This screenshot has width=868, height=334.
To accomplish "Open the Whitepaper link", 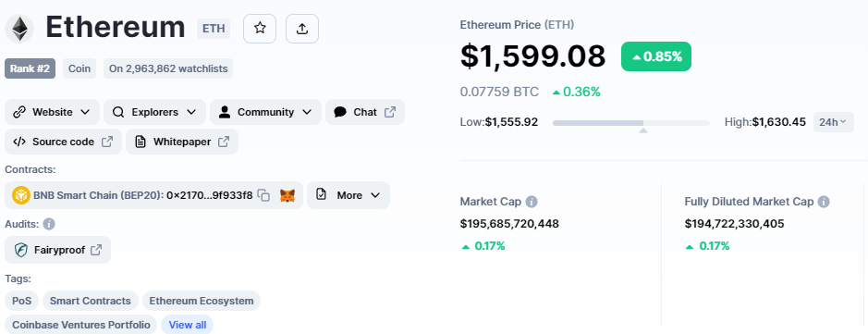I will coord(182,142).
